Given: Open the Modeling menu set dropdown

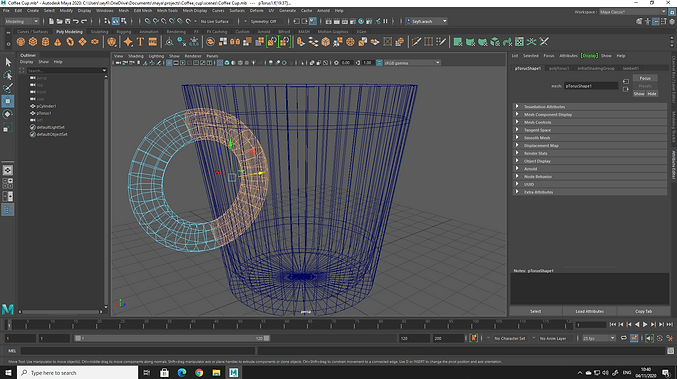Looking at the screenshot, I should coord(22,21).
